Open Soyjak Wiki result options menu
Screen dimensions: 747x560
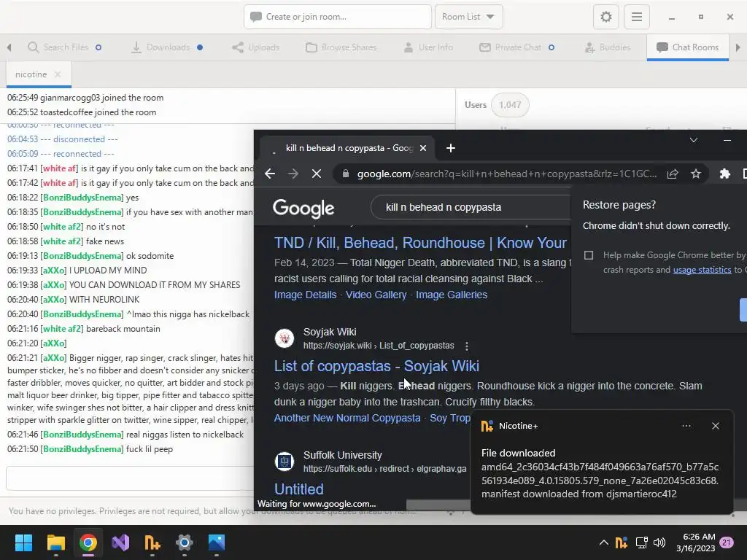point(467,346)
